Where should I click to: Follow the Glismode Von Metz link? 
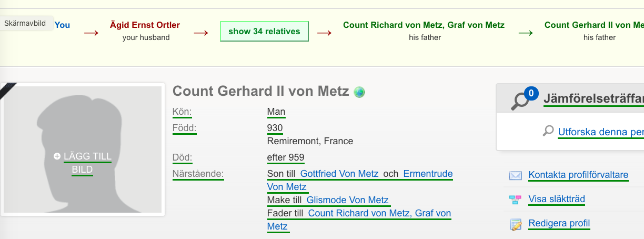pyautogui.click(x=348, y=200)
